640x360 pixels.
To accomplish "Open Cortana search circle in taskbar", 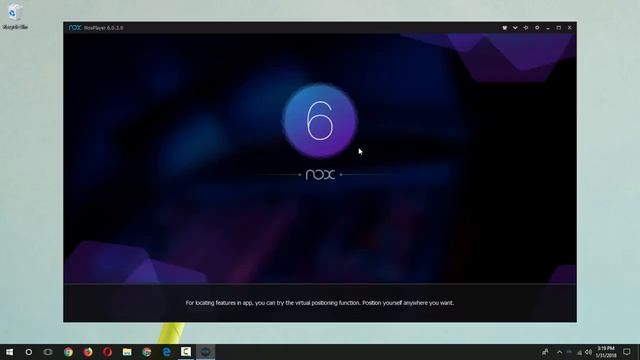I will pyautogui.click(x=29, y=352).
